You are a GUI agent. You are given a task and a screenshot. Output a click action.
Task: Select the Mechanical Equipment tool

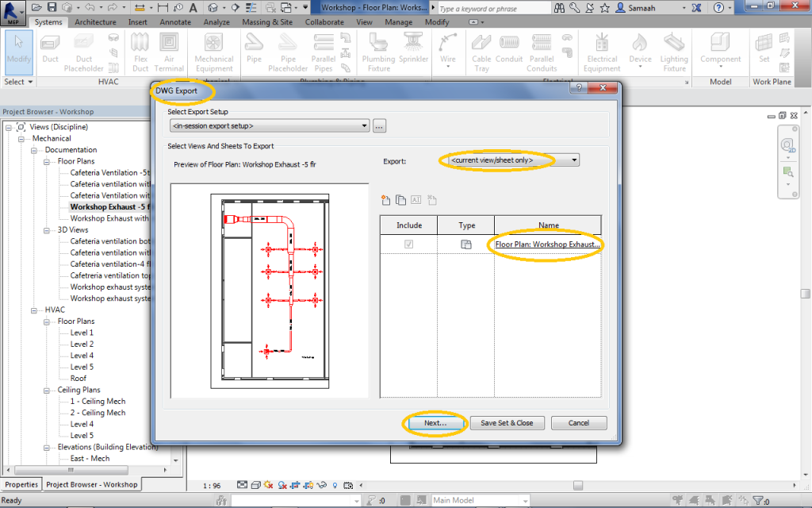pos(214,53)
